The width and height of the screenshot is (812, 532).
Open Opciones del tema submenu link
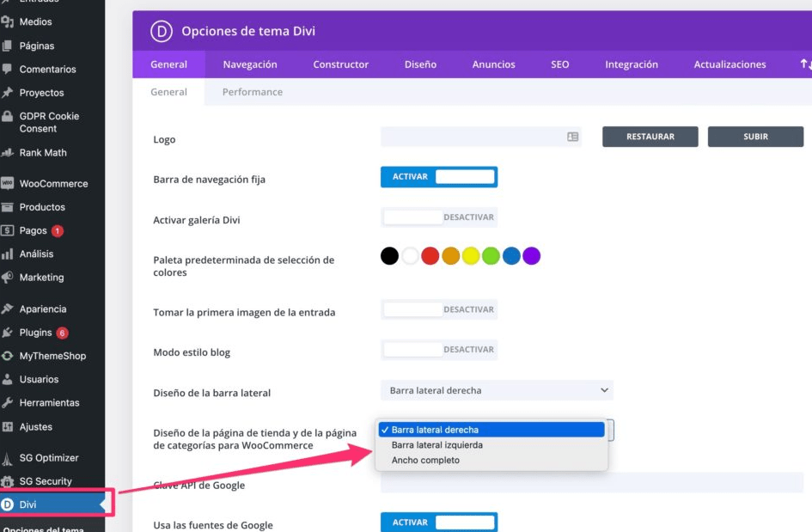coord(44,529)
